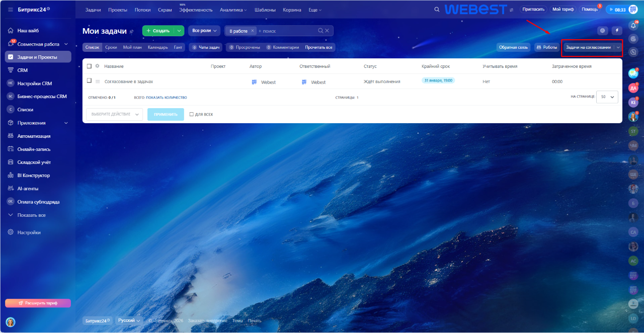Switch to the Потоки top menu tab
This screenshot has height=333, width=644.
point(142,10)
